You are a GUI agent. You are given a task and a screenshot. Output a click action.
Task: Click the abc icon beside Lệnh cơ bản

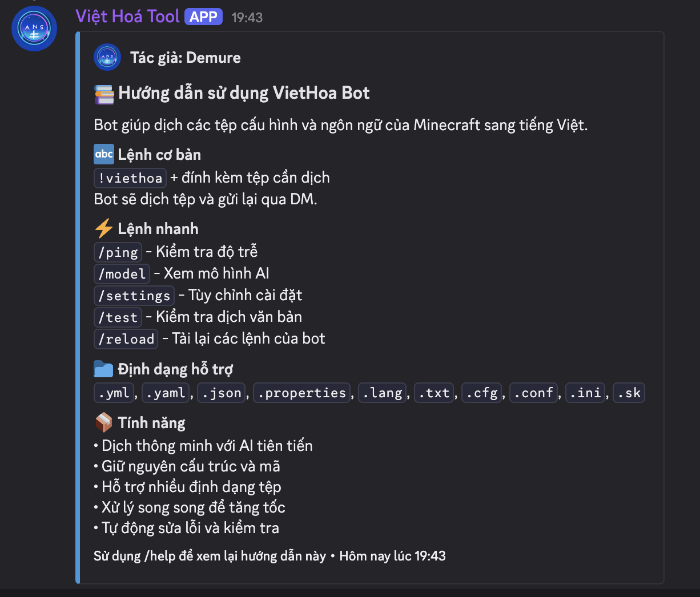pyautogui.click(x=103, y=154)
